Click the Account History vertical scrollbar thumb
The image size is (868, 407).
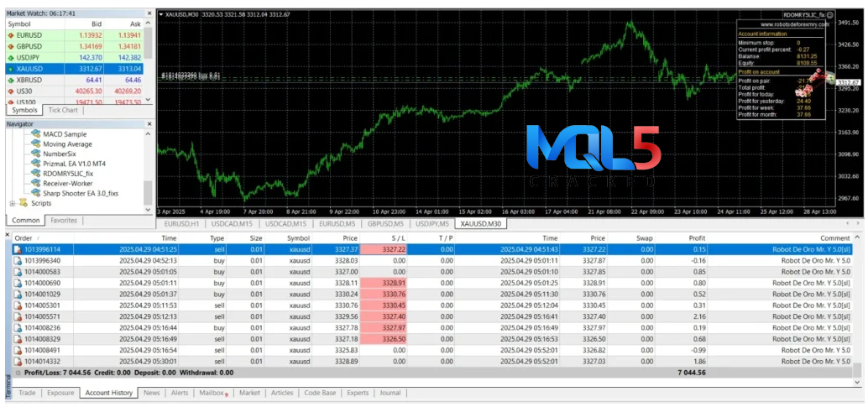[x=857, y=369]
